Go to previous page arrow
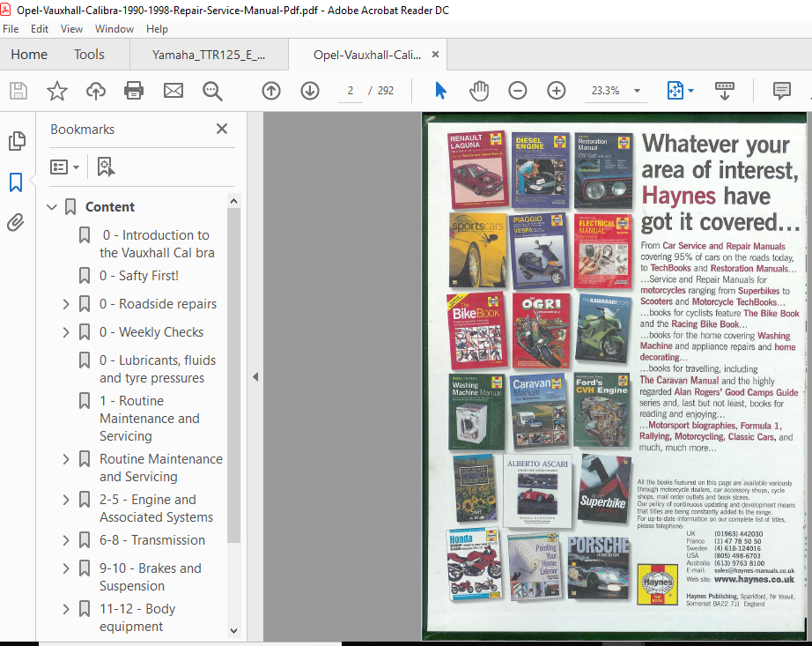The width and height of the screenshot is (812, 646). click(x=271, y=91)
